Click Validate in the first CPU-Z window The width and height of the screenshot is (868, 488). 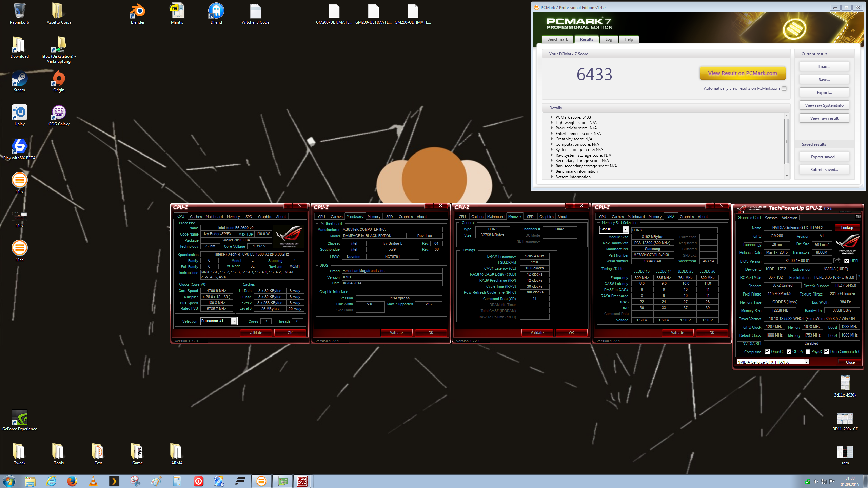(x=256, y=333)
